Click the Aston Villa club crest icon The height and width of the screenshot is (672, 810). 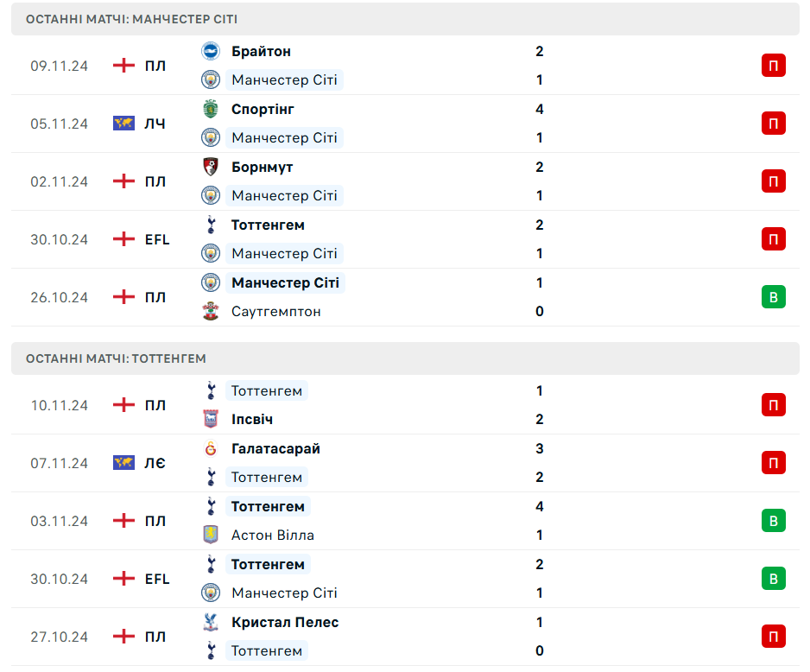210,536
